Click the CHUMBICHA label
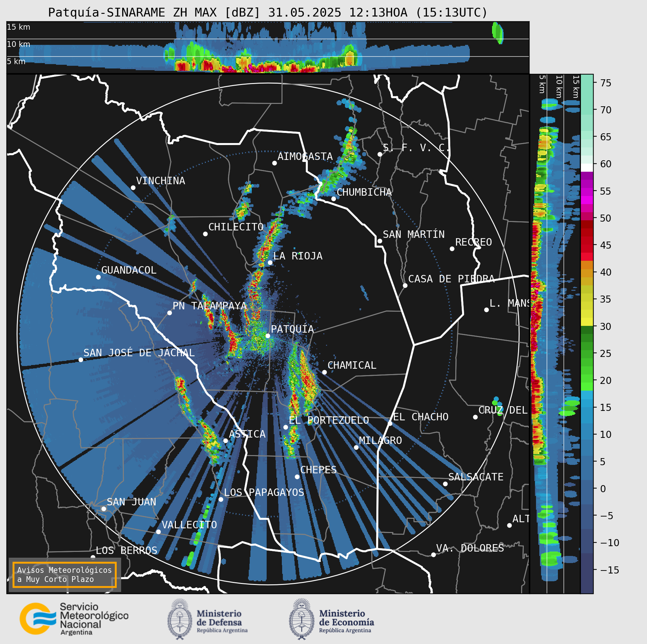 tap(364, 192)
